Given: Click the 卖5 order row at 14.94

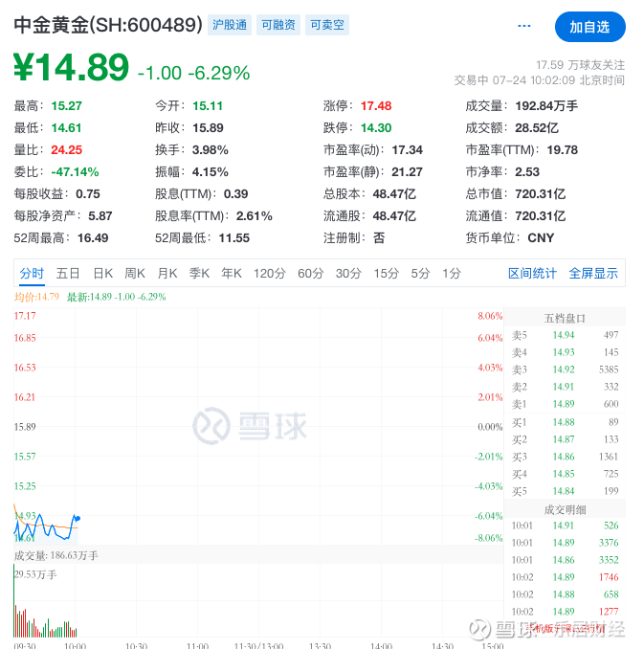Looking at the screenshot, I should (565, 335).
